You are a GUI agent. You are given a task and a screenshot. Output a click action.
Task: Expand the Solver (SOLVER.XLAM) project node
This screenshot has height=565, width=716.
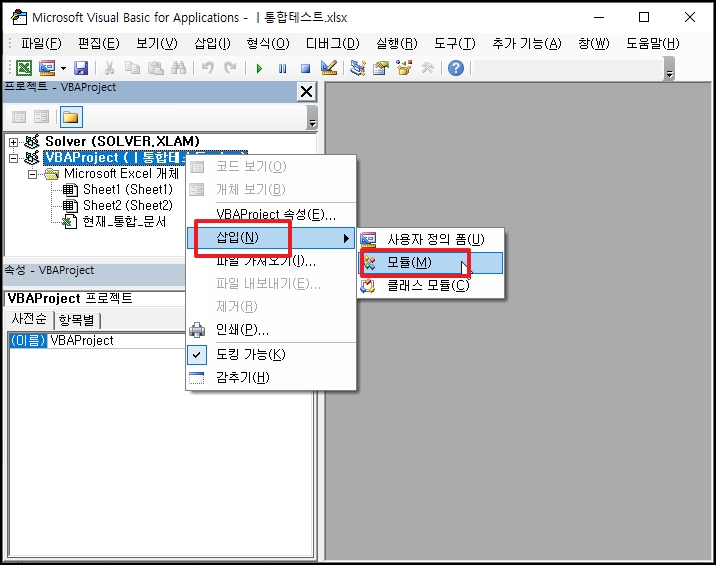14,142
